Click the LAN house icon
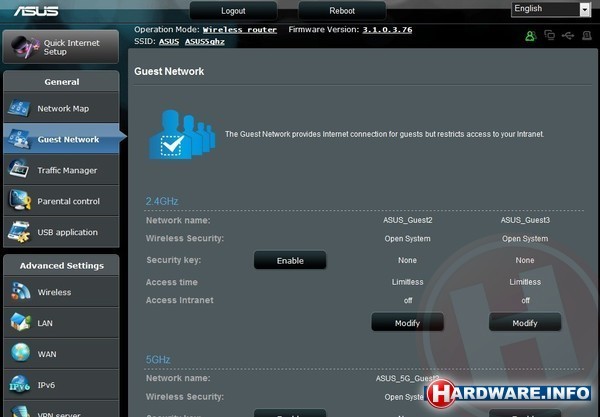This screenshot has height=417, width=600. [20, 322]
